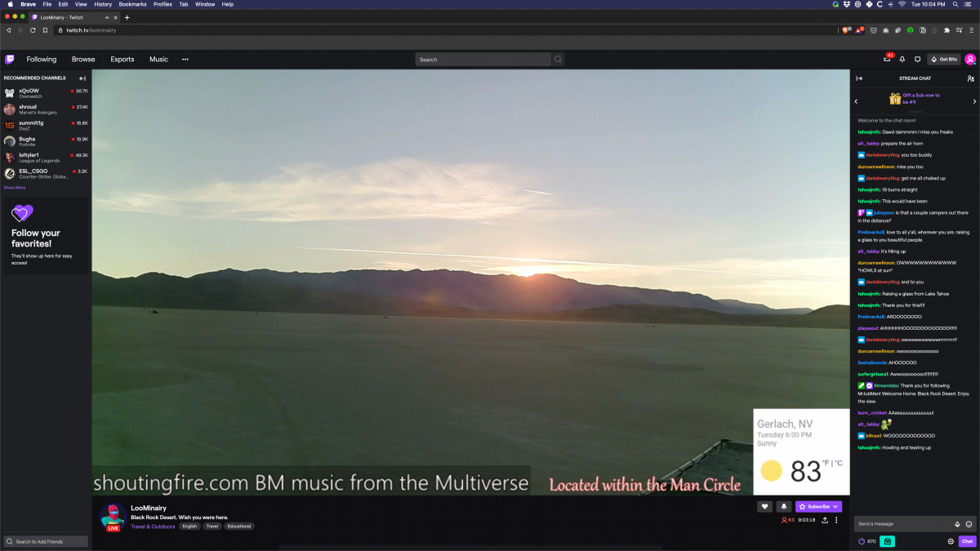Click tahoejmfc username in first chat message
The width and height of the screenshot is (980, 551).
point(869,131)
